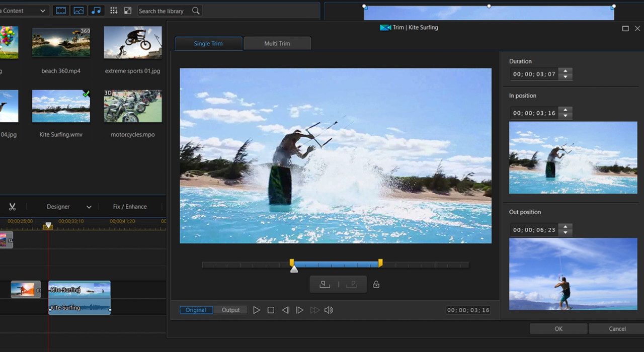Screen dimensions: 644x352
Task: Click the In position preview thumbnail
Action: tap(573, 157)
